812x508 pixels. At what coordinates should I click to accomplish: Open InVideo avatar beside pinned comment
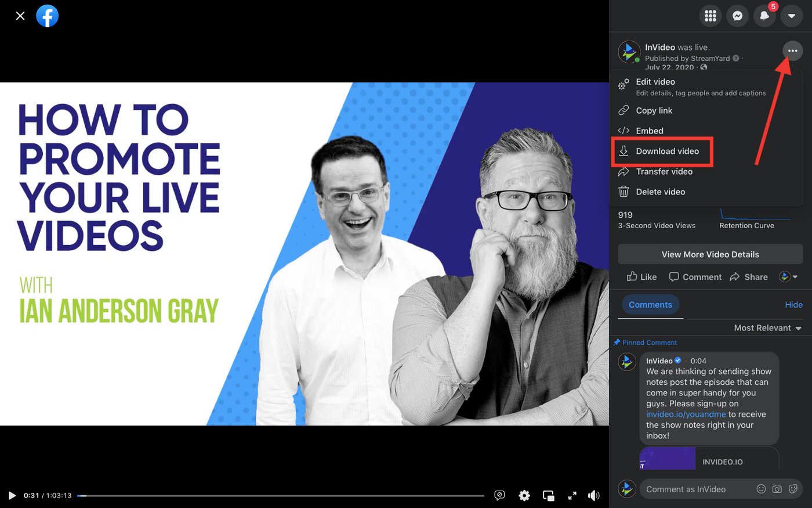tap(627, 362)
